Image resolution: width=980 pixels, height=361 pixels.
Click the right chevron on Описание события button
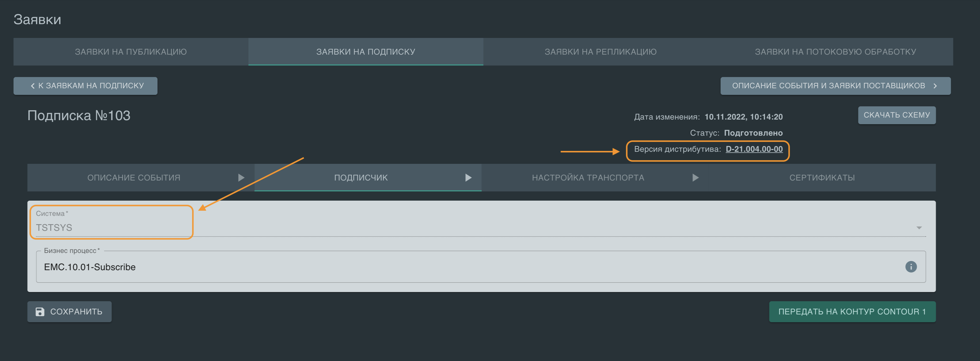click(x=935, y=86)
